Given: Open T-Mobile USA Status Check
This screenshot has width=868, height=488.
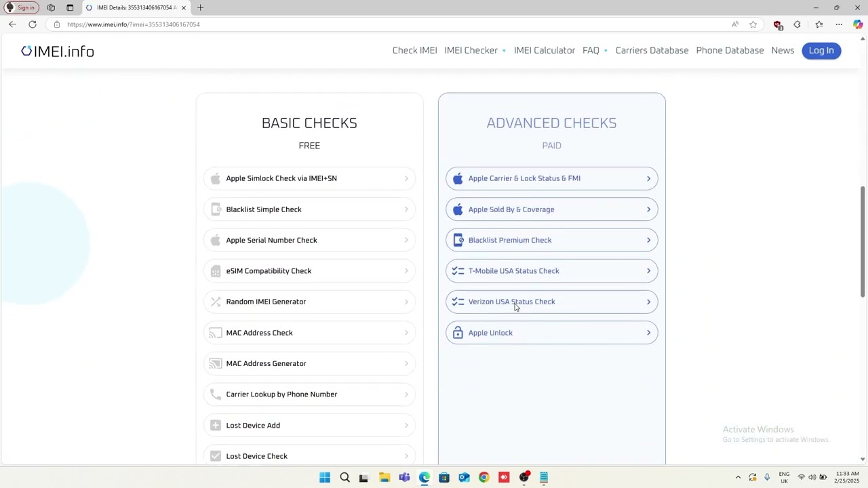Looking at the screenshot, I should tap(551, 271).
